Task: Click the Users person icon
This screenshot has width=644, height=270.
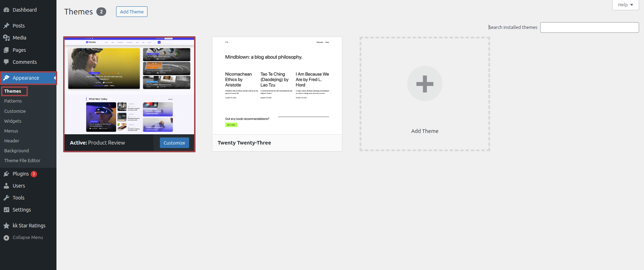Action: [6, 186]
